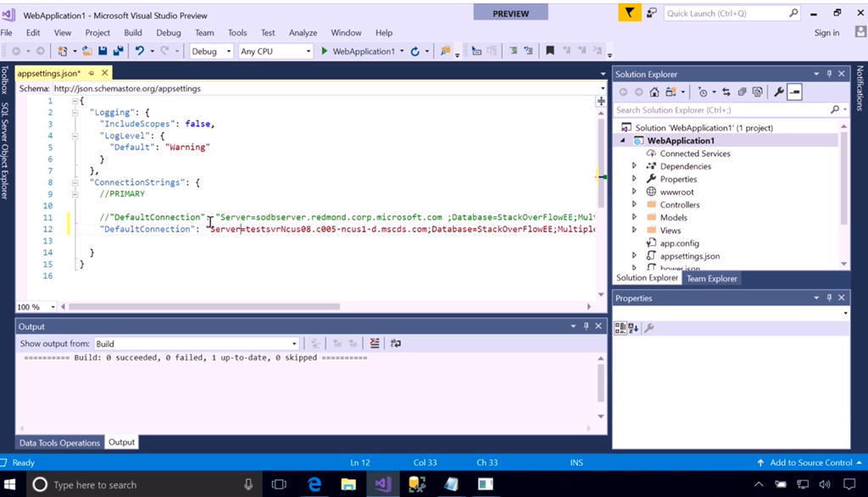Viewport: 868px width, 497px height.
Task: Toggle Word Wrap in Output panel toolbar
Action: click(x=395, y=343)
